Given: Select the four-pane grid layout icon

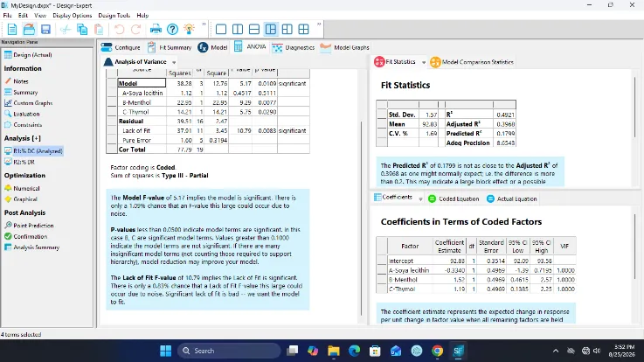Looking at the screenshot, I should coord(303,29).
